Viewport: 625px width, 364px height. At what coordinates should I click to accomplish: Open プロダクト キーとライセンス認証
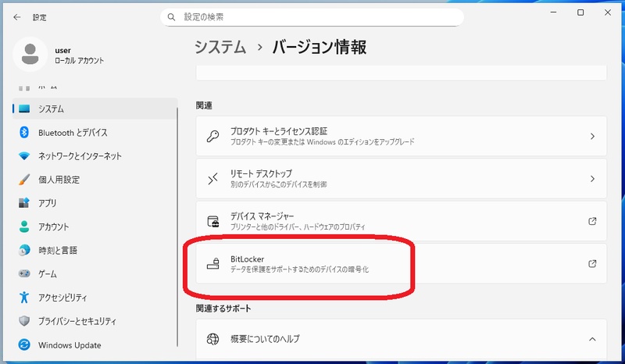[x=402, y=137]
